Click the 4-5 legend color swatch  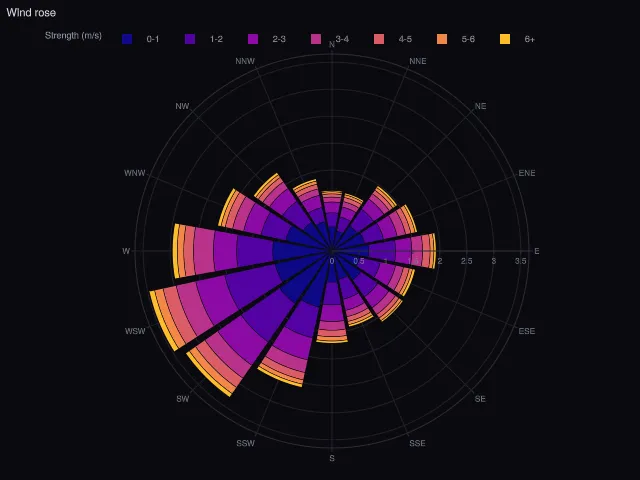click(379, 39)
